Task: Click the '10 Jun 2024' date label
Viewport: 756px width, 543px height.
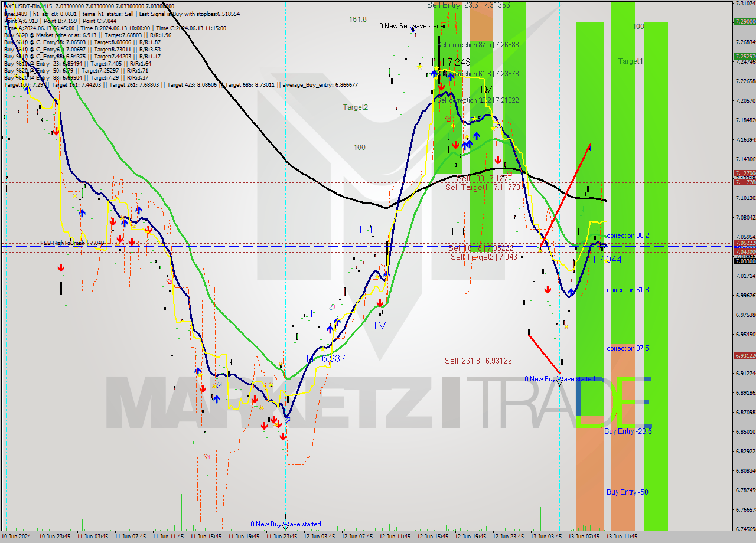Action: pyautogui.click(x=16, y=537)
